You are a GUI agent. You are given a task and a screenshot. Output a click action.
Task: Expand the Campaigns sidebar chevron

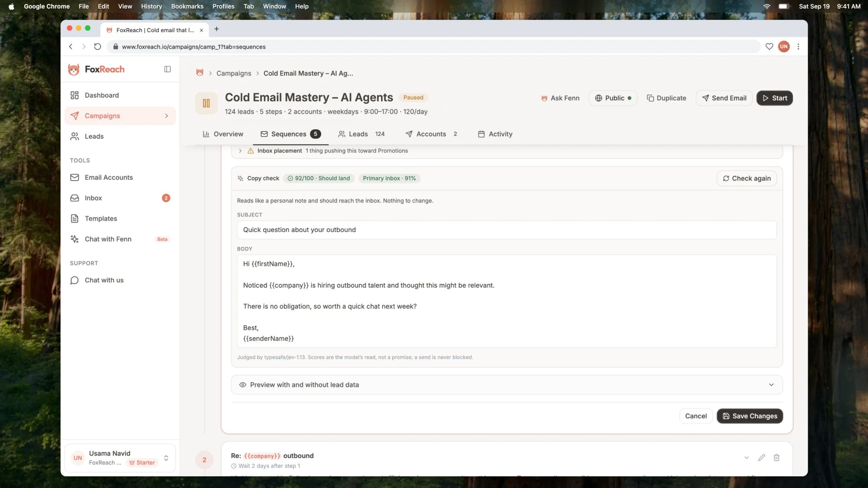166,116
